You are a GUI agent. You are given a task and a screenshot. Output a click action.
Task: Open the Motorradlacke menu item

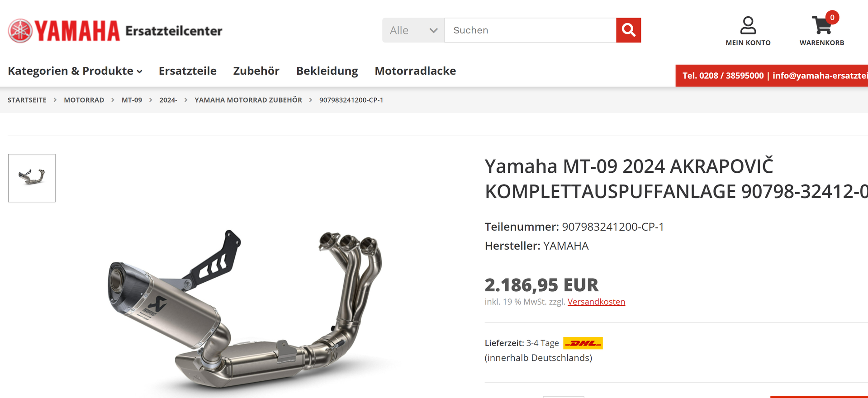pos(415,71)
